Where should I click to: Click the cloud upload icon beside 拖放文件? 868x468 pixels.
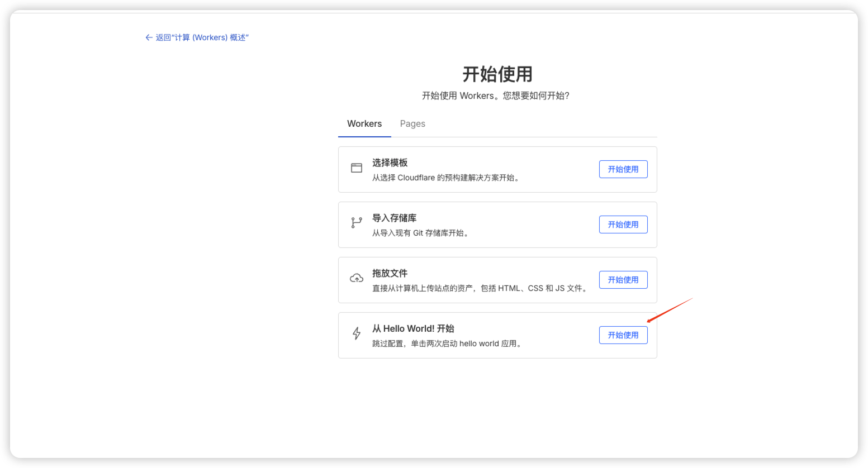pos(357,278)
